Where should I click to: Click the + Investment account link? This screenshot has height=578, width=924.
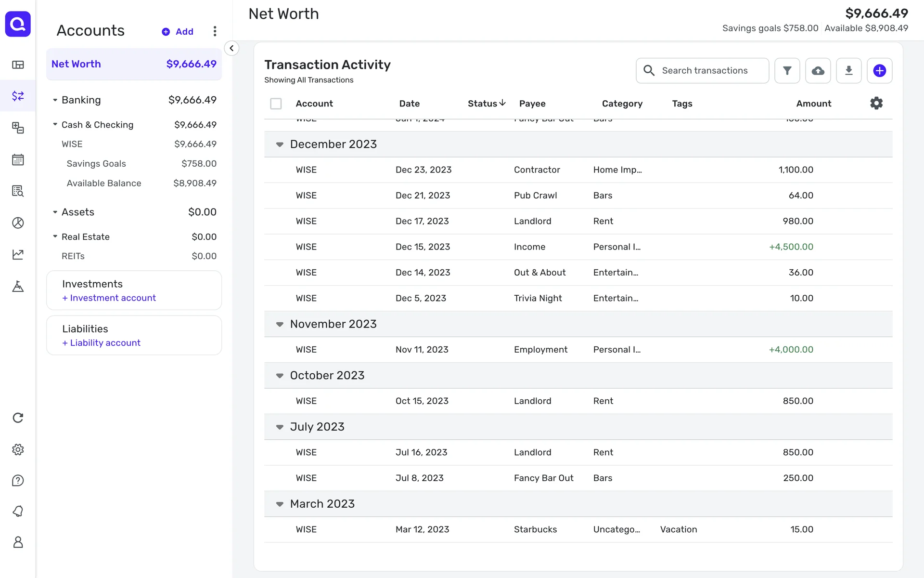[x=109, y=298]
